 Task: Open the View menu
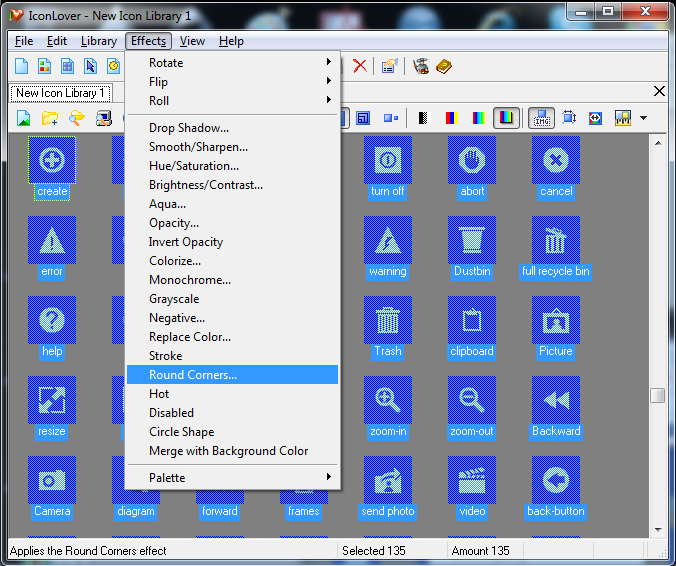pos(192,41)
